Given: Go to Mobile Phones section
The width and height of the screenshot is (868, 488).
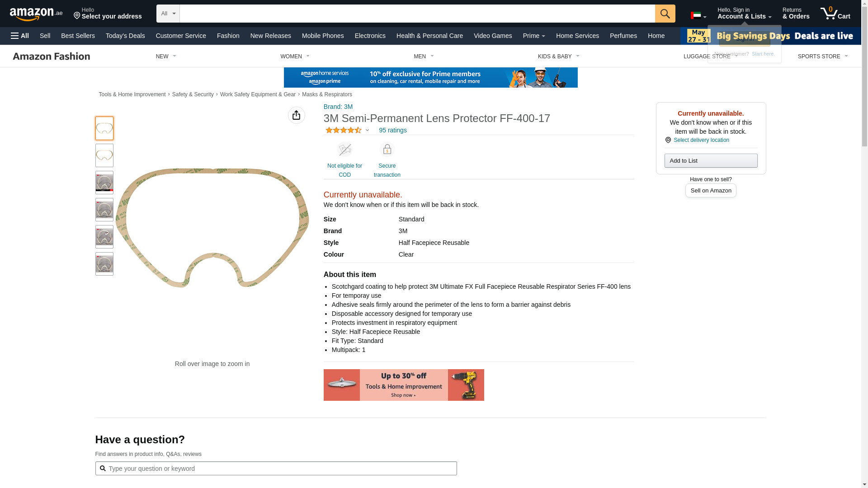Looking at the screenshot, I should (323, 36).
